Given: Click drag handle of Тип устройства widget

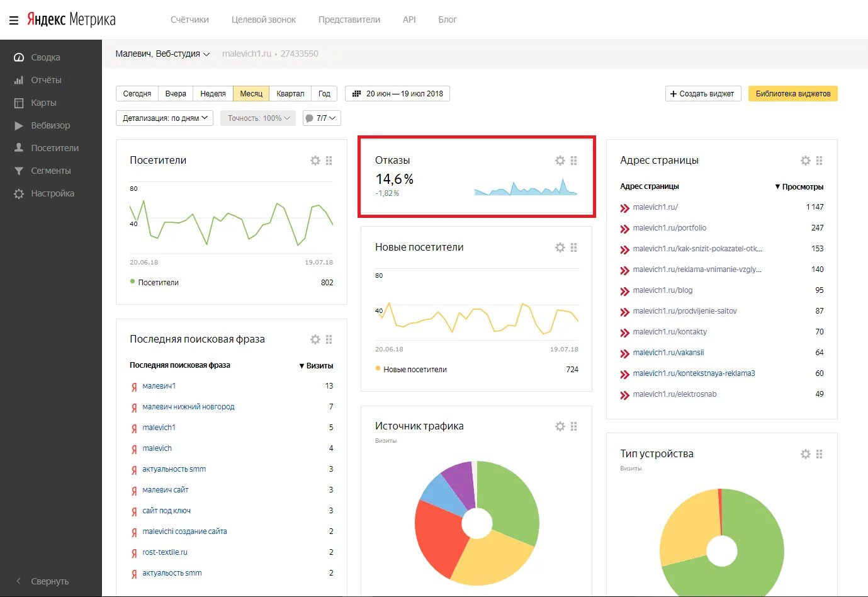Looking at the screenshot, I should (820, 454).
